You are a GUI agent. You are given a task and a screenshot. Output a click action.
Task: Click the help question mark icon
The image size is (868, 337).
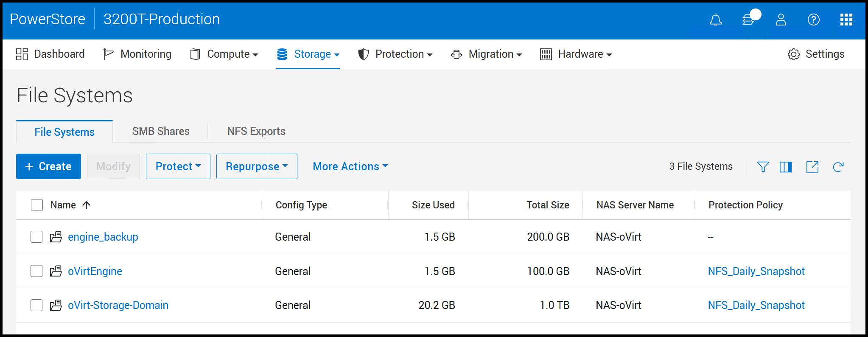(814, 20)
